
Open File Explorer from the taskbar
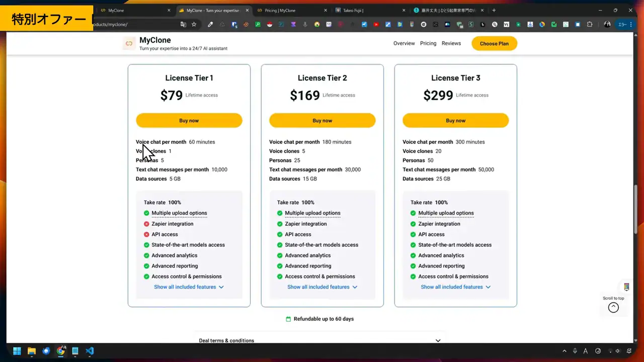coord(31,350)
